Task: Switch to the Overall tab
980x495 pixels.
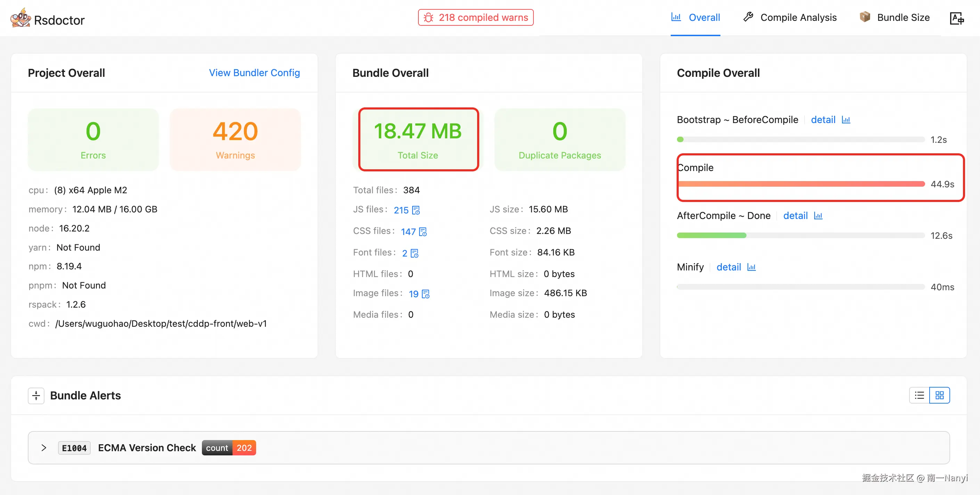Action: click(x=695, y=17)
